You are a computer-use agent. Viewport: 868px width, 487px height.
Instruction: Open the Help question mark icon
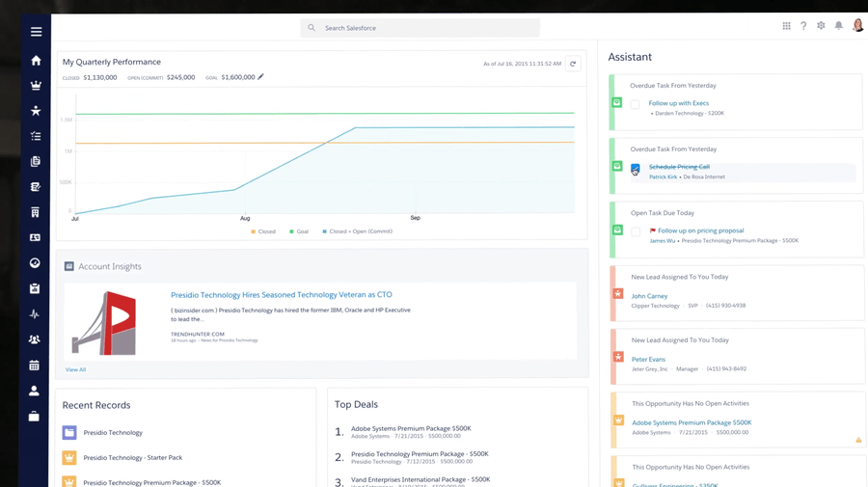tap(803, 25)
